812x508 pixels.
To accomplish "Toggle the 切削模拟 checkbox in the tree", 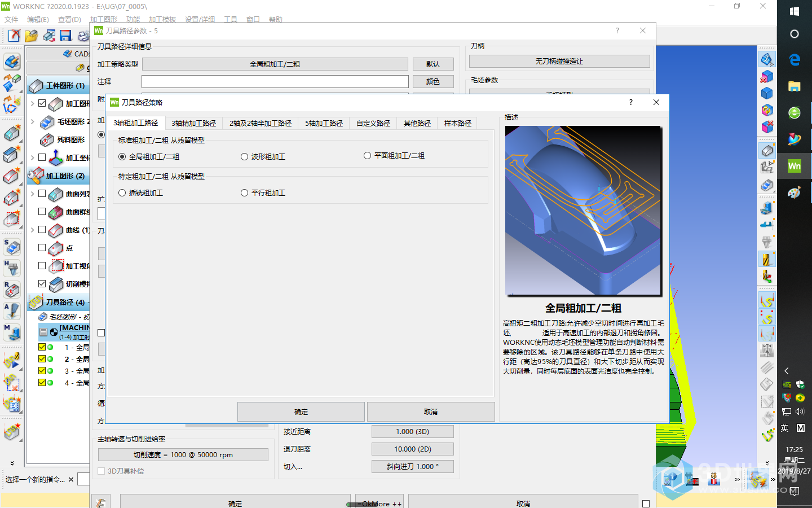I will (42, 284).
